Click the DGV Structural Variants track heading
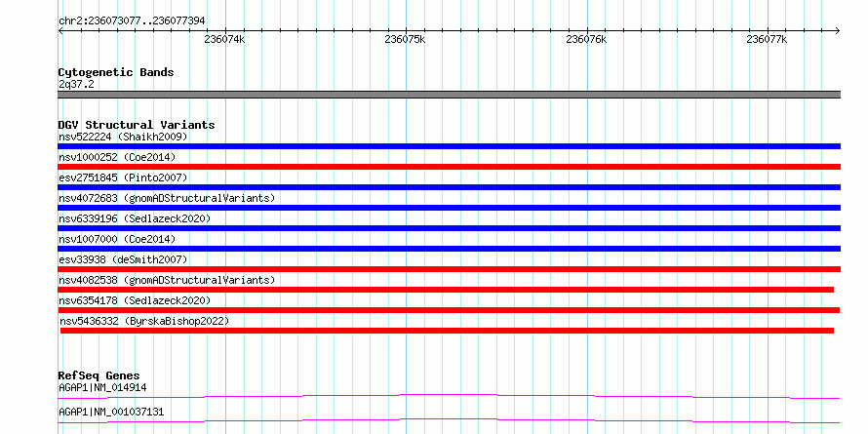Viewport: 868px width, 434px height. tap(137, 125)
